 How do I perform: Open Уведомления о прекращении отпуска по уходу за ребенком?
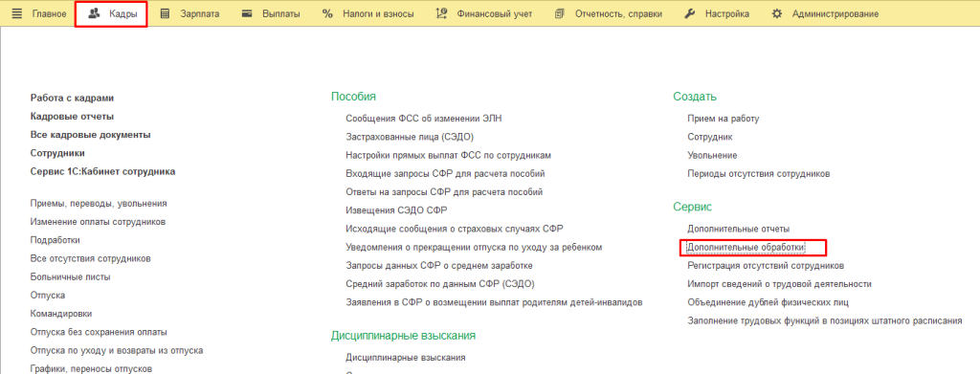click(474, 247)
